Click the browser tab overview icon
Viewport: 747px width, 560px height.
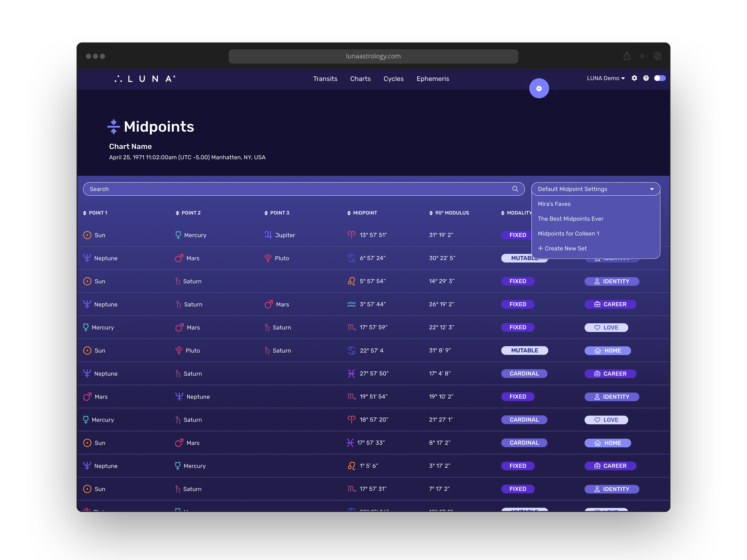[x=657, y=56]
